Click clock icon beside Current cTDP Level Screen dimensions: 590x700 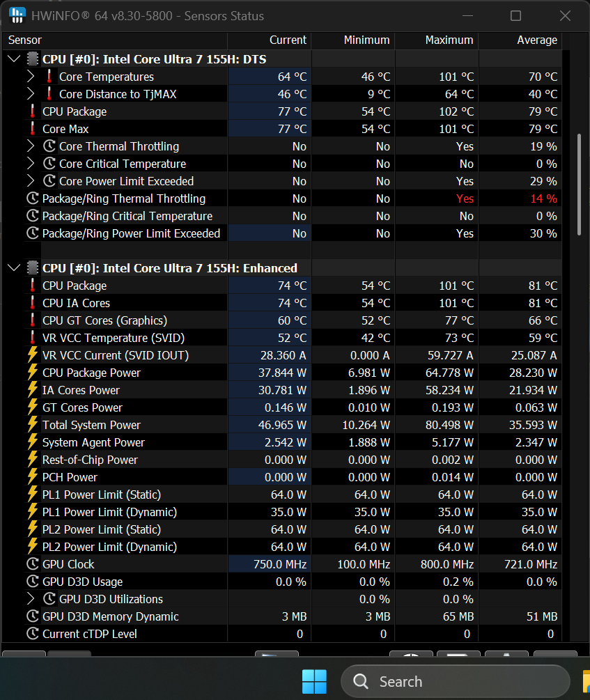pyautogui.click(x=33, y=633)
